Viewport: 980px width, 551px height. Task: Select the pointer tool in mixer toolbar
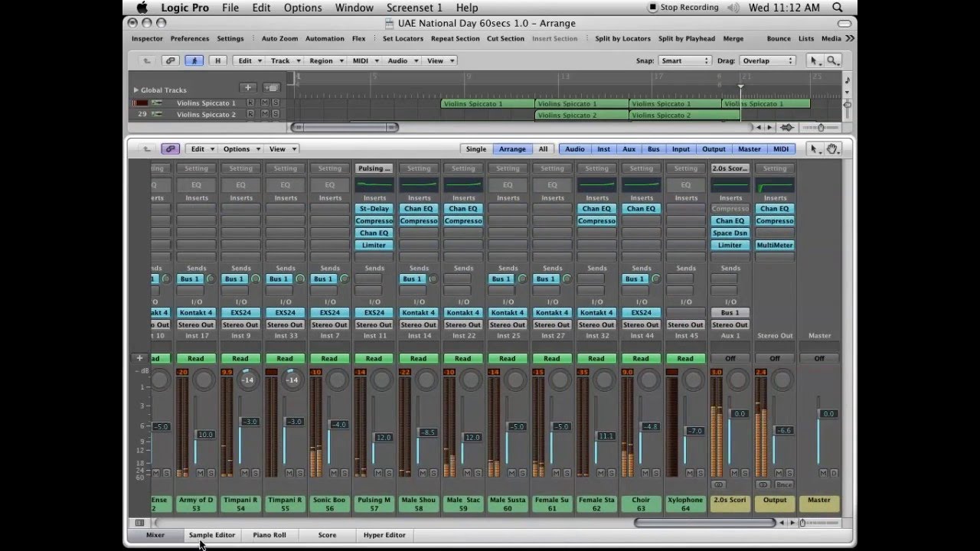tap(815, 148)
